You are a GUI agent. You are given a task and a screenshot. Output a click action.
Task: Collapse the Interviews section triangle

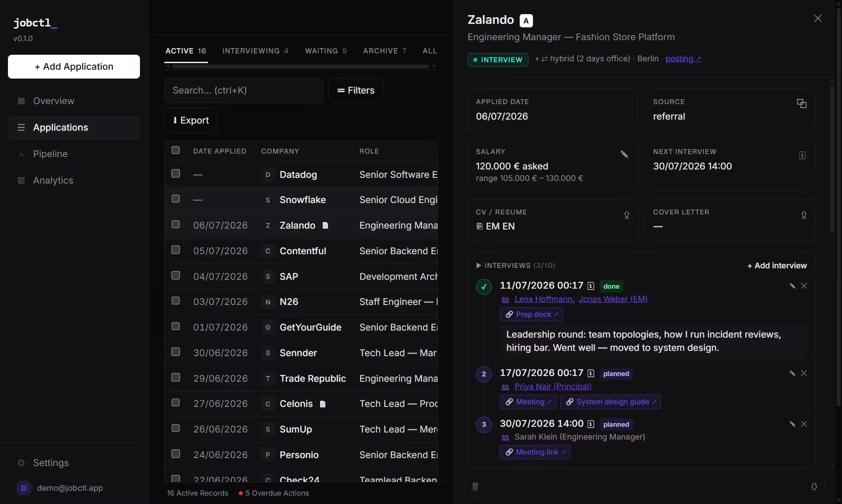tap(479, 266)
